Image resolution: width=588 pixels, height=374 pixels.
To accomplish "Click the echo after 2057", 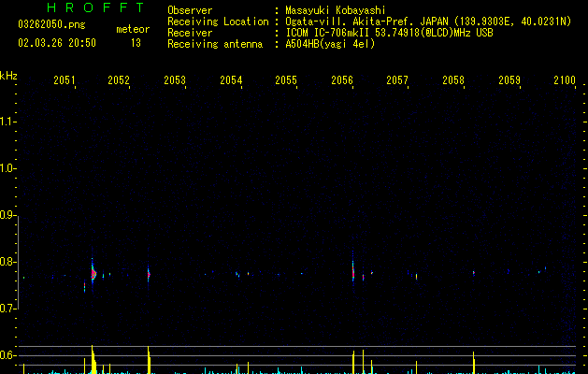I will [x=416, y=277].
